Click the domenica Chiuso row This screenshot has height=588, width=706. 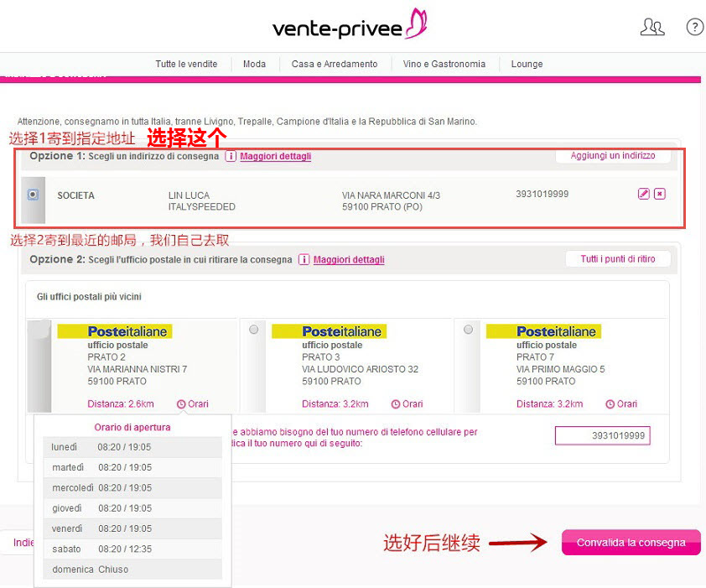132,570
